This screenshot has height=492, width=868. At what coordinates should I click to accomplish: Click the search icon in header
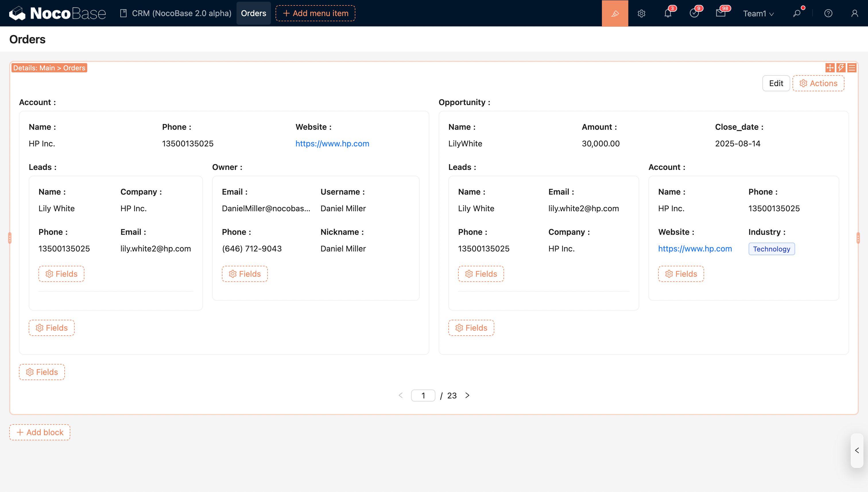[x=797, y=13]
